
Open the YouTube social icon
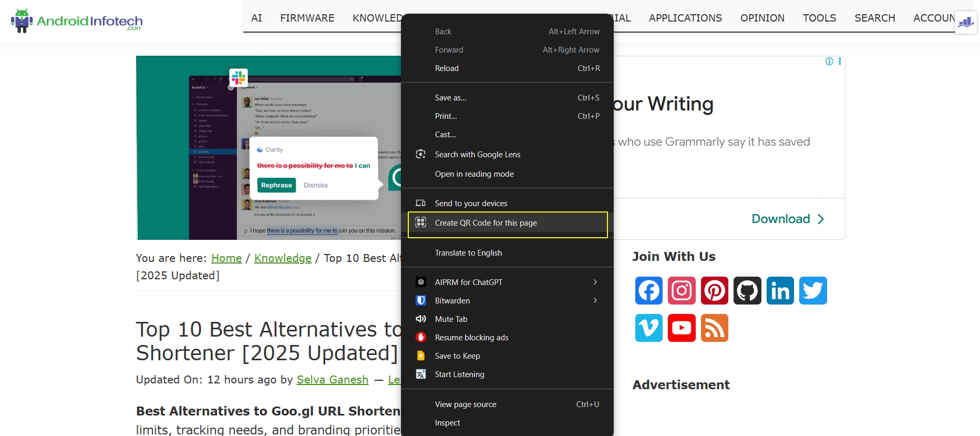tap(682, 328)
